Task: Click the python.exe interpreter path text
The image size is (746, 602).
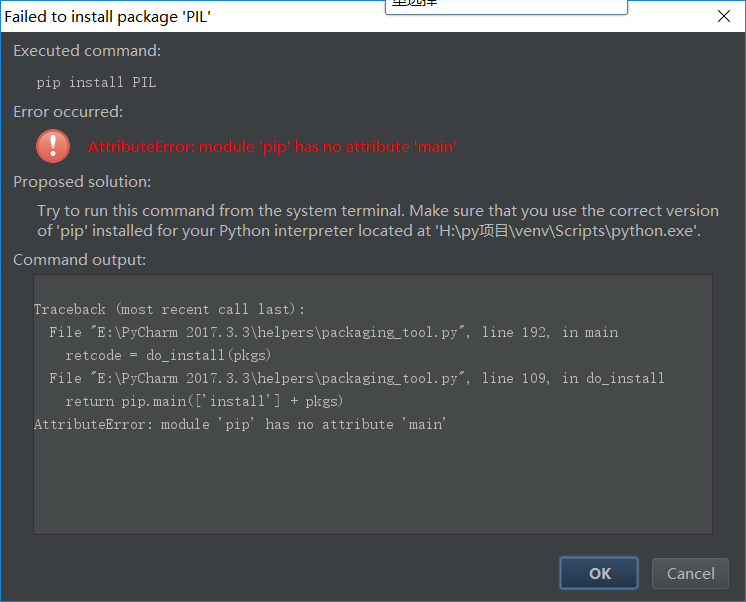Action: click(x=567, y=231)
